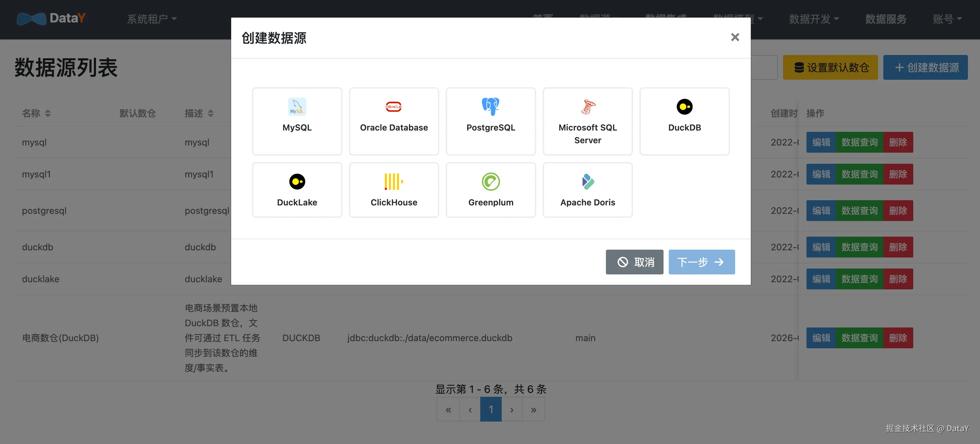Go to next page with › button

pos(512,409)
